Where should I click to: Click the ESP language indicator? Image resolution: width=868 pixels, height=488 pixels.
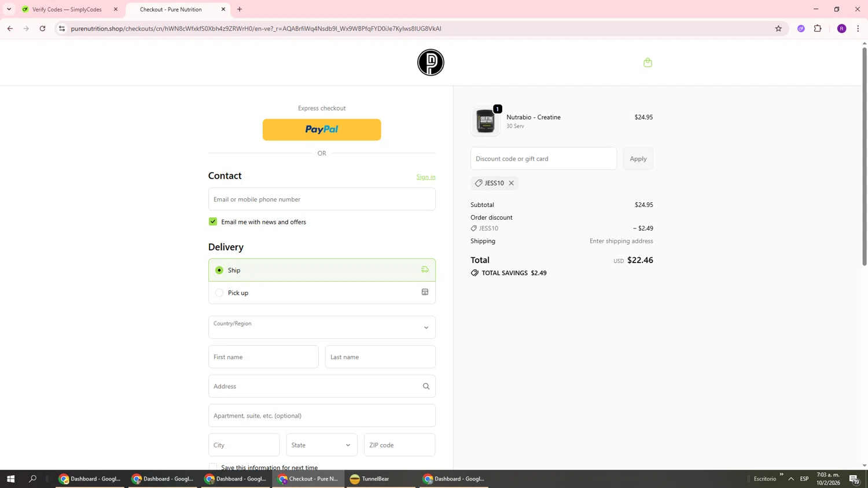tap(804, 479)
